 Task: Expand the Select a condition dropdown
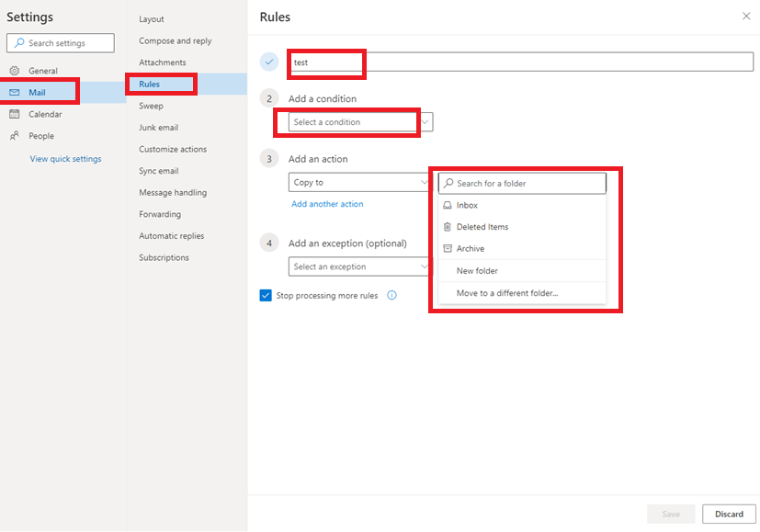tap(360, 122)
